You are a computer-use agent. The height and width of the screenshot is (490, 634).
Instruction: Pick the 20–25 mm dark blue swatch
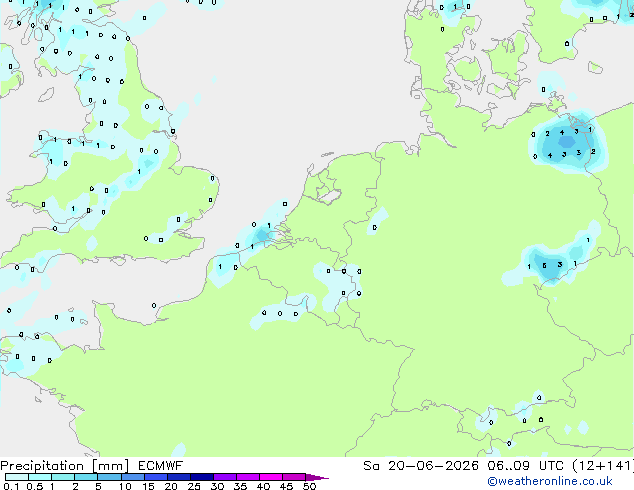(x=179, y=477)
